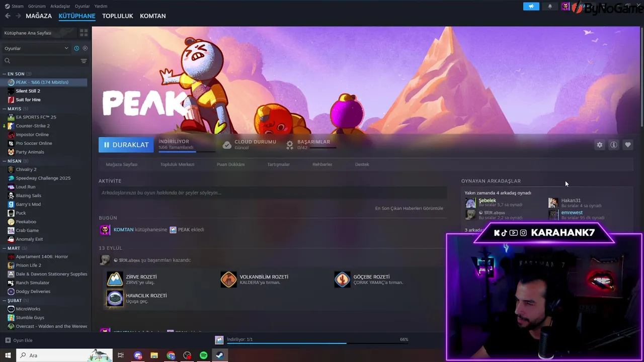Pause download with DURAKLAT button

(126, 145)
